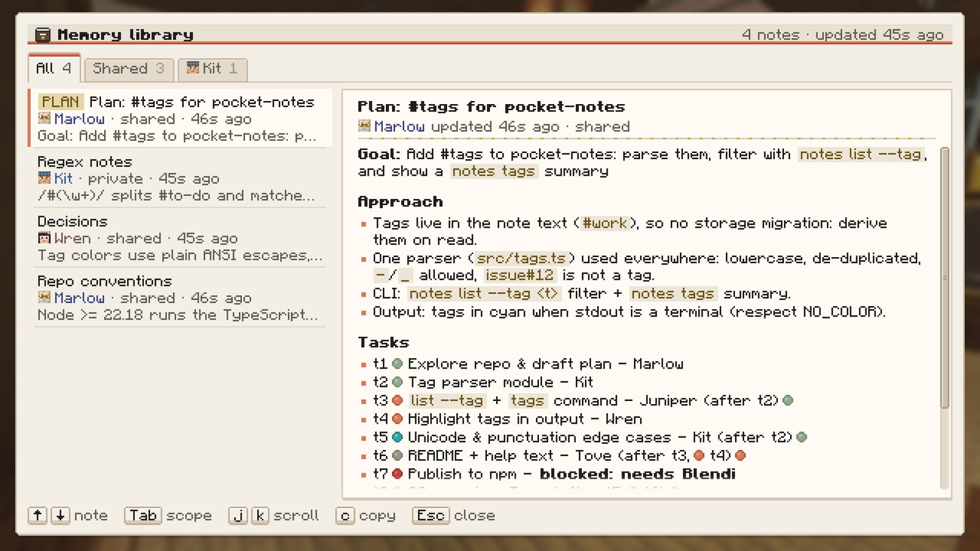Screen dimensions: 980x551
Task: Click the Tab scope key hint
Action: tap(143, 515)
